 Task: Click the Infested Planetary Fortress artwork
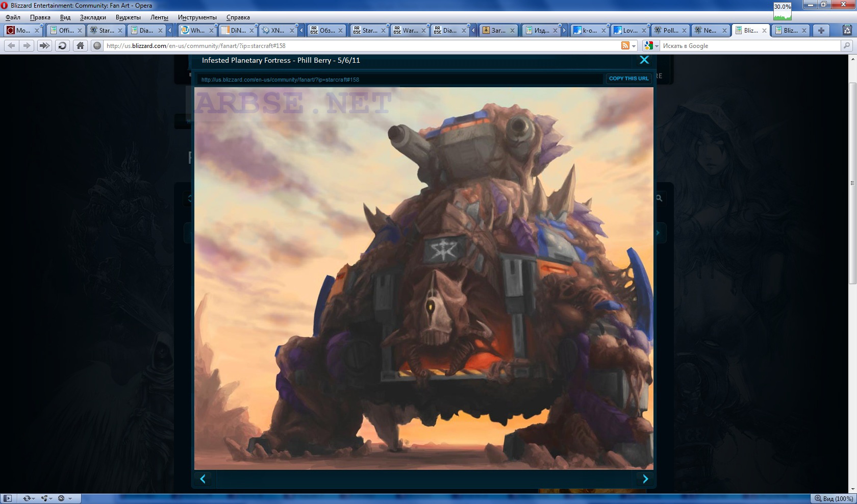(x=424, y=278)
